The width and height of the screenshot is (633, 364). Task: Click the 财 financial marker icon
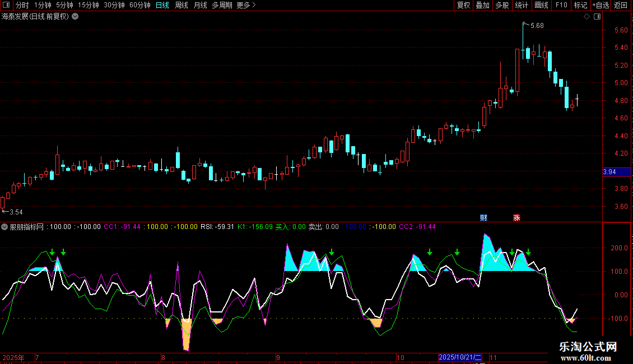click(484, 217)
